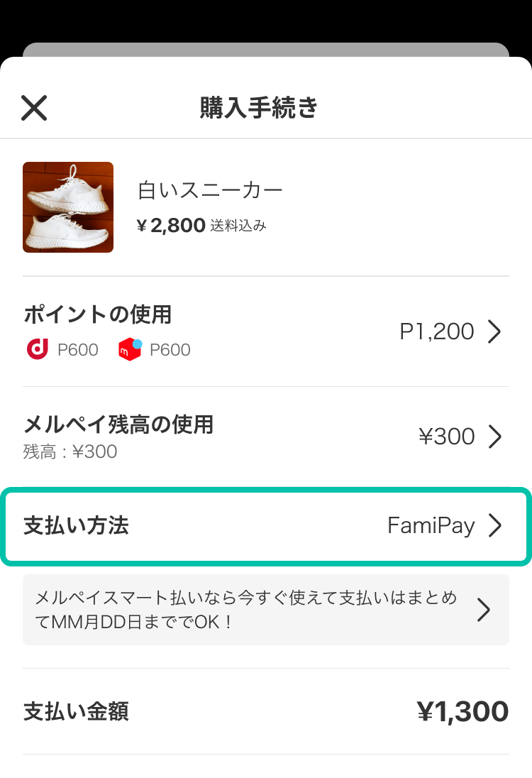Open the ポイントの使用 points settings
Image resolution: width=532 pixels, height=778 pixels.
[x=97, y=314]
